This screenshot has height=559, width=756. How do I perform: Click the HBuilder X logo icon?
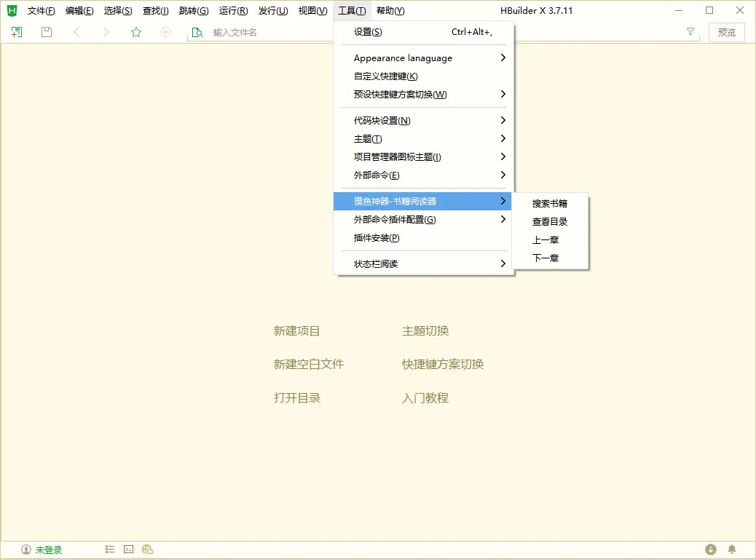coord(12,10)
